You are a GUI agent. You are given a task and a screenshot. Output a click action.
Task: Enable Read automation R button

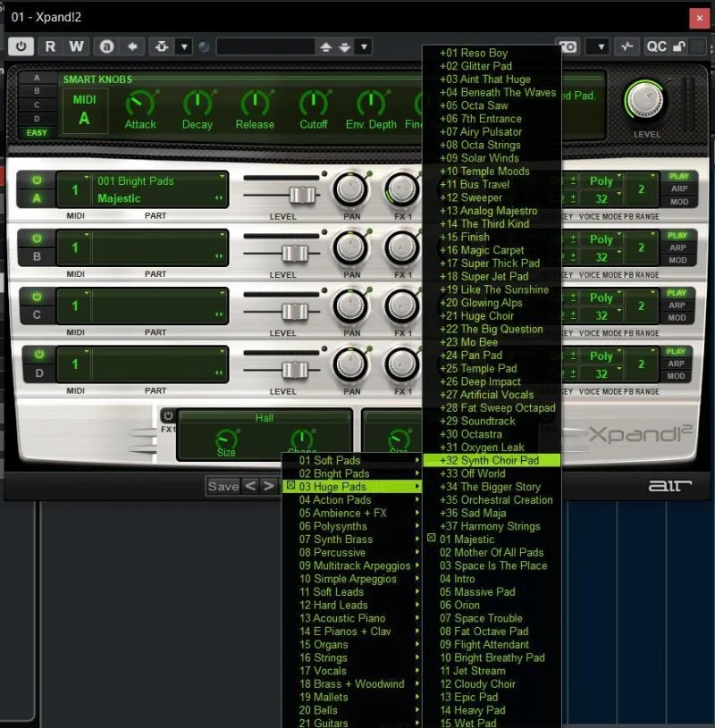(50, 46)
